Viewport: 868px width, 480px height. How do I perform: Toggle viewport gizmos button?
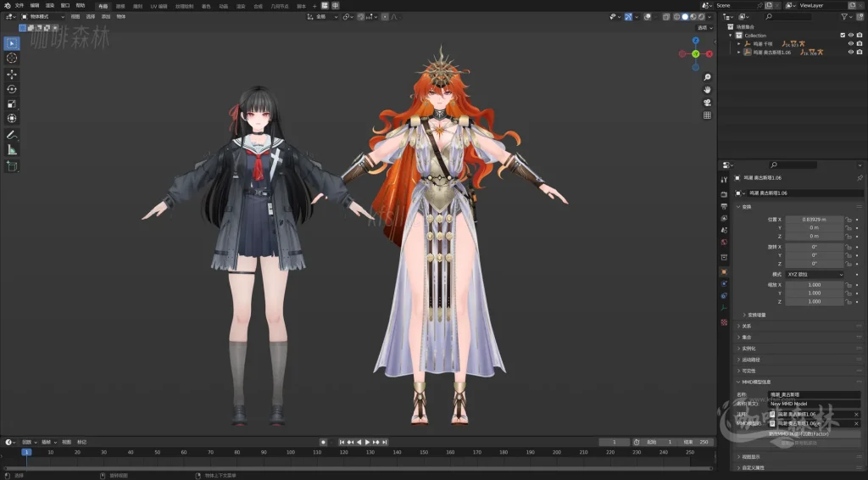pyautogui.click(x=628, y=17)
